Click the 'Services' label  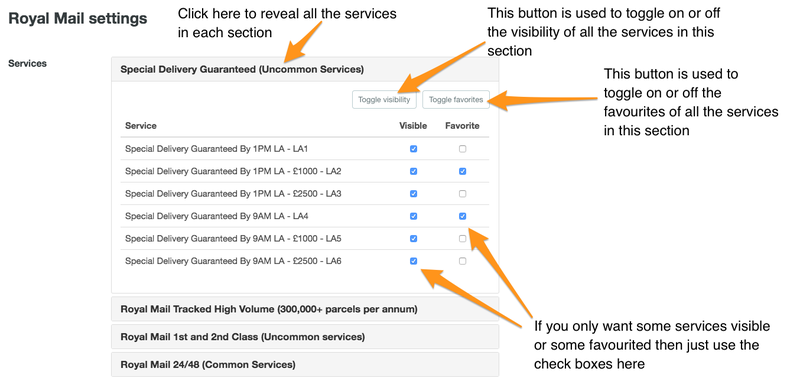[28, 64]
